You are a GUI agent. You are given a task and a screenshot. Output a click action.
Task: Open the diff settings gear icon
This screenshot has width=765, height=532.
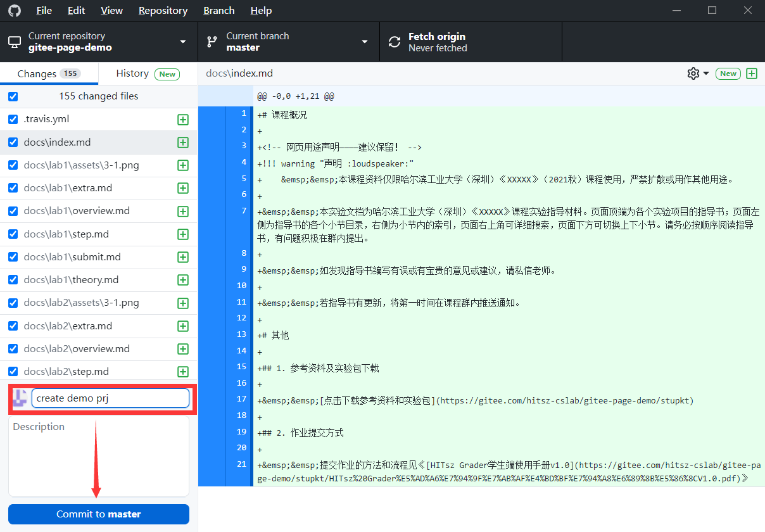coord(693,73)
